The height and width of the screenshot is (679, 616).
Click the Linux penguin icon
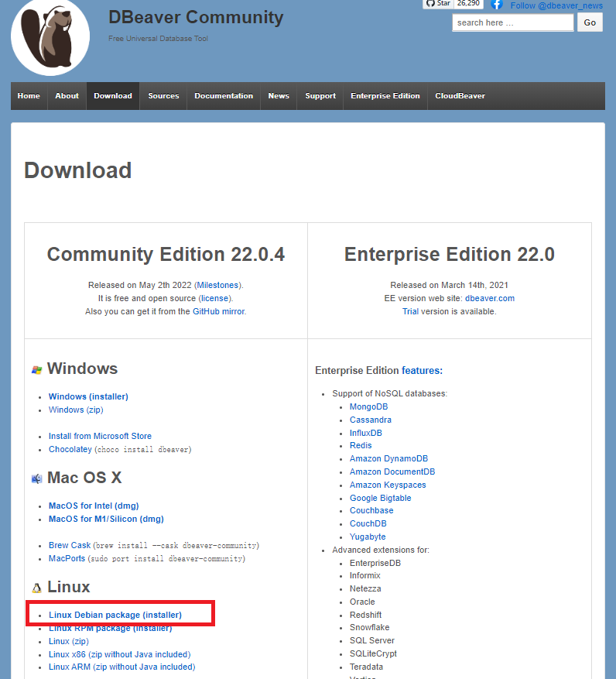[x=37, y=588]
